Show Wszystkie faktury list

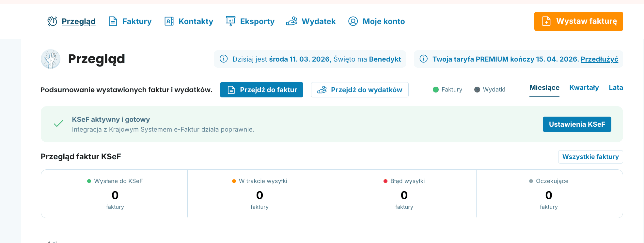pyautogui.click(x=590, y=157)
